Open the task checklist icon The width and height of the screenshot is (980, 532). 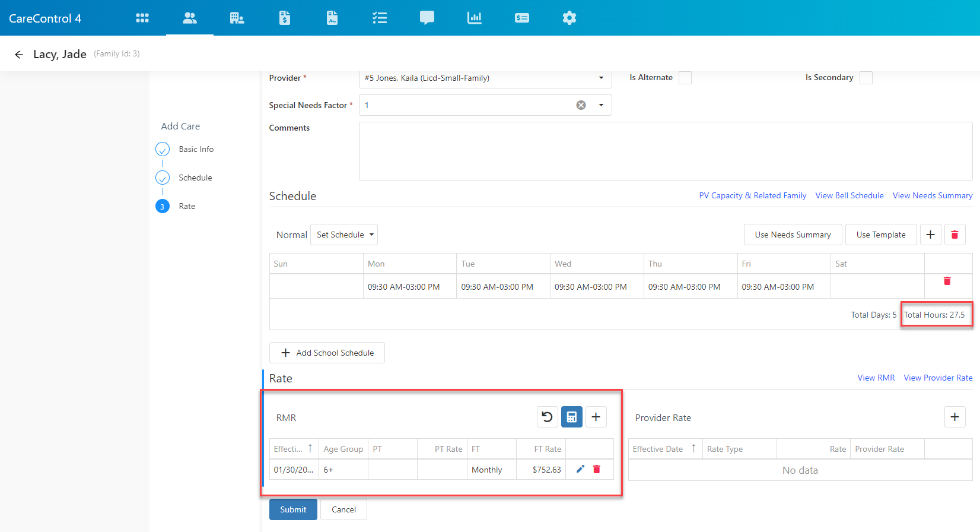(x=380, y=18)
